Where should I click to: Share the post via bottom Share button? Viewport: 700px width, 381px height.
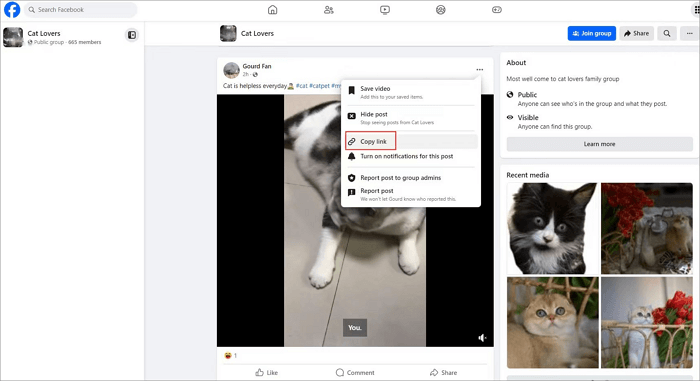click(443, 373)
